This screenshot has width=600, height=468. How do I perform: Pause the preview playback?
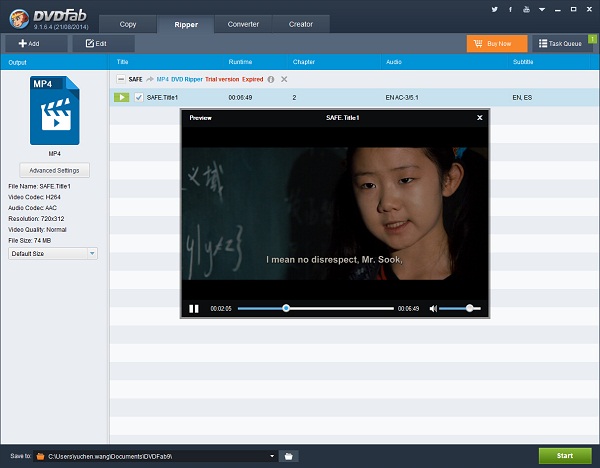[x=194, y=308]
